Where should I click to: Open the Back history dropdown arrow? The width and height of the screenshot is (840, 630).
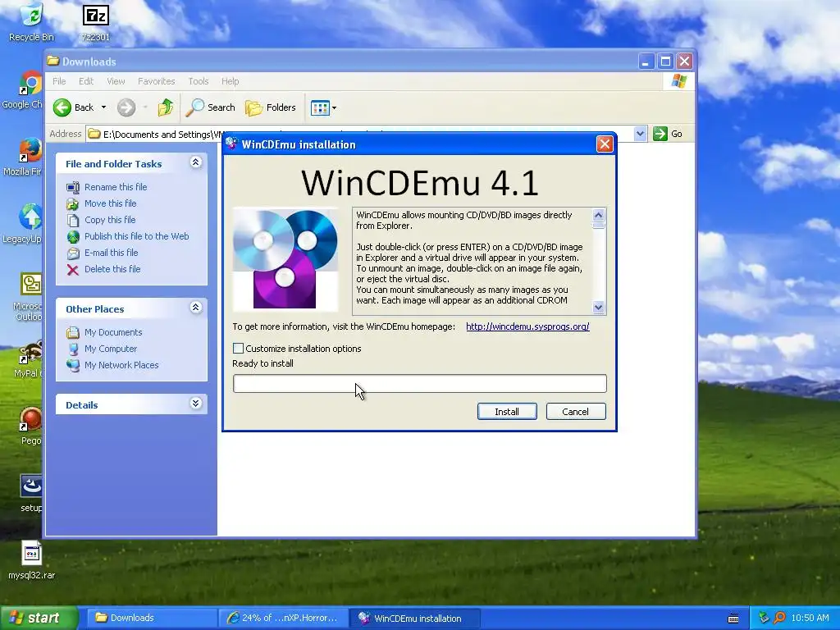point(103,107)
